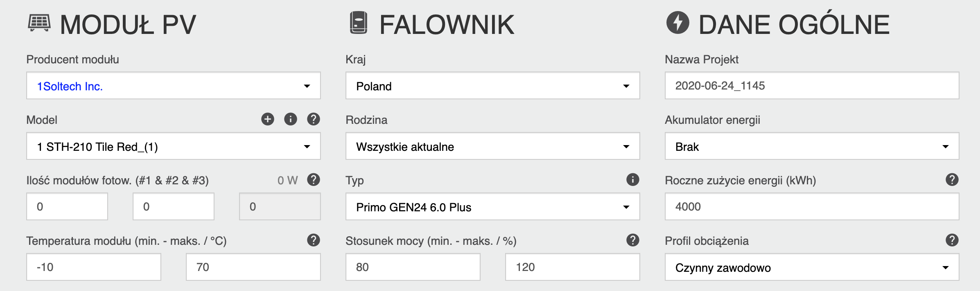Image resolution: width=980 pixels, height=291 pixels.
Task: Expand the Model dropdown showing STH-210 Tile Red
Action: [174, 146]
